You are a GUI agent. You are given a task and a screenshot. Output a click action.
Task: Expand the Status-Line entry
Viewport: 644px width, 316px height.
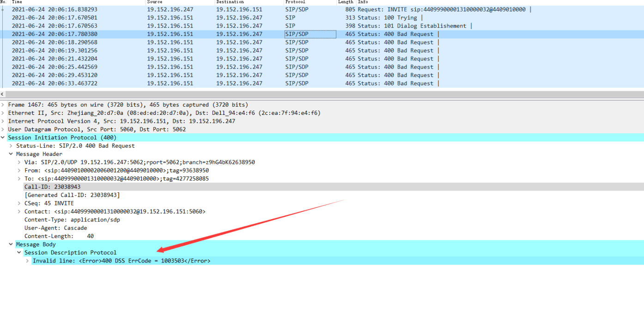click(12, 146)
